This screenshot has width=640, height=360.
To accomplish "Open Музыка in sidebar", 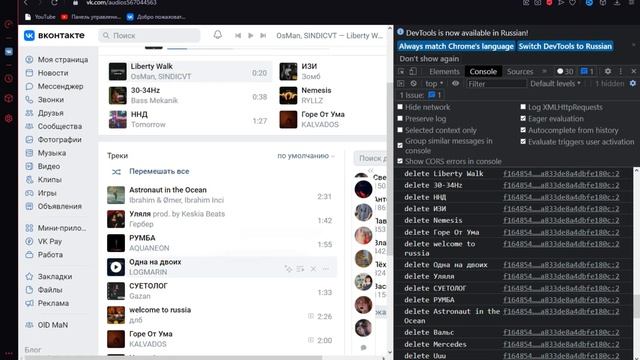I will (45, 153).
